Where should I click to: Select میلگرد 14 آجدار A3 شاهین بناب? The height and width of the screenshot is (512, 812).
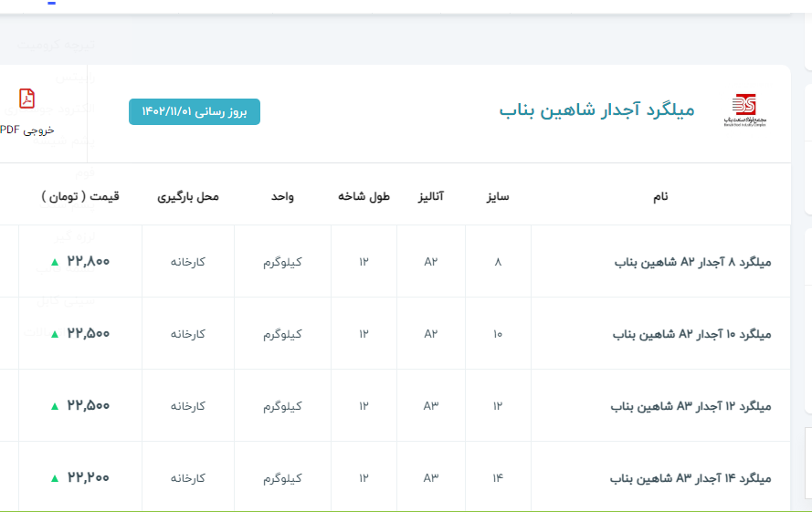(691, 478)
